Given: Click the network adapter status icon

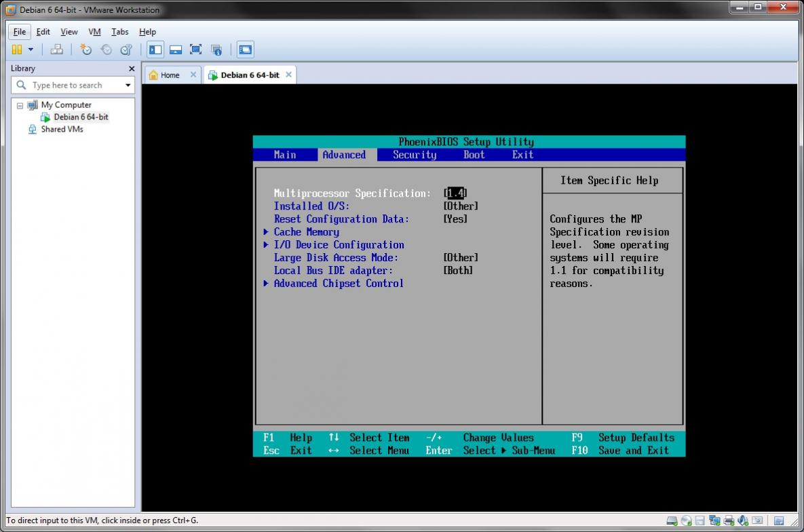Looking at the screenshot, I should tap(714, 520).
